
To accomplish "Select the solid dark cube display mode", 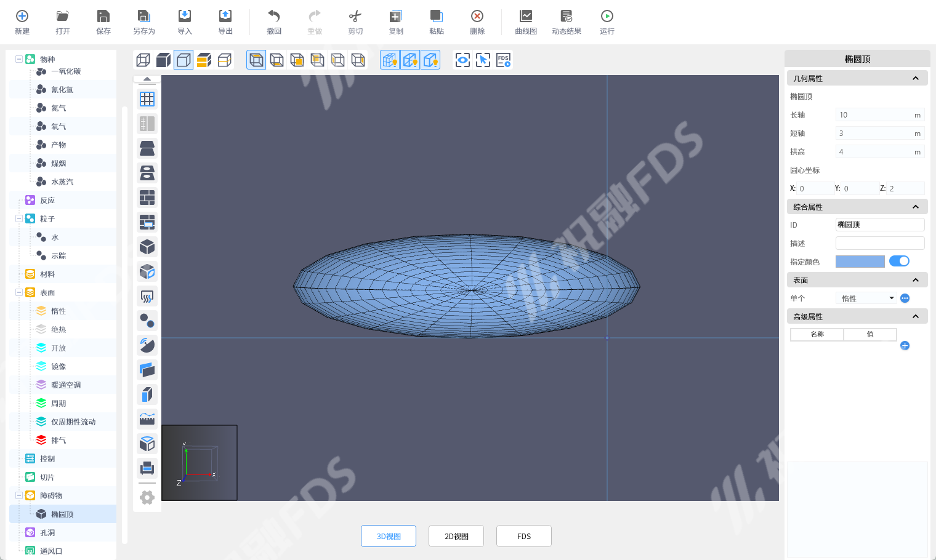I will point(163,60).
